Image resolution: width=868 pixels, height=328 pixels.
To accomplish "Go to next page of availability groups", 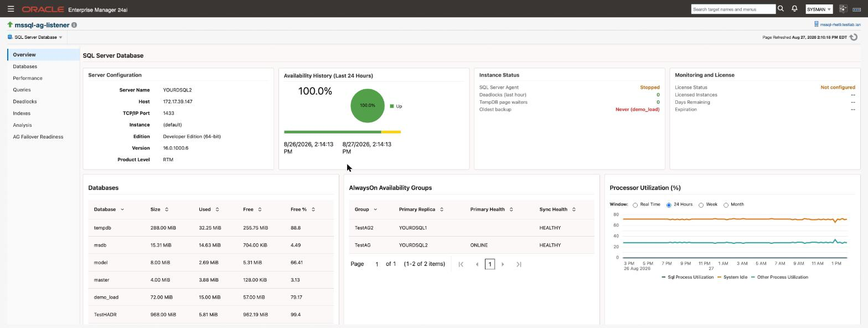I will coord(503,264).
